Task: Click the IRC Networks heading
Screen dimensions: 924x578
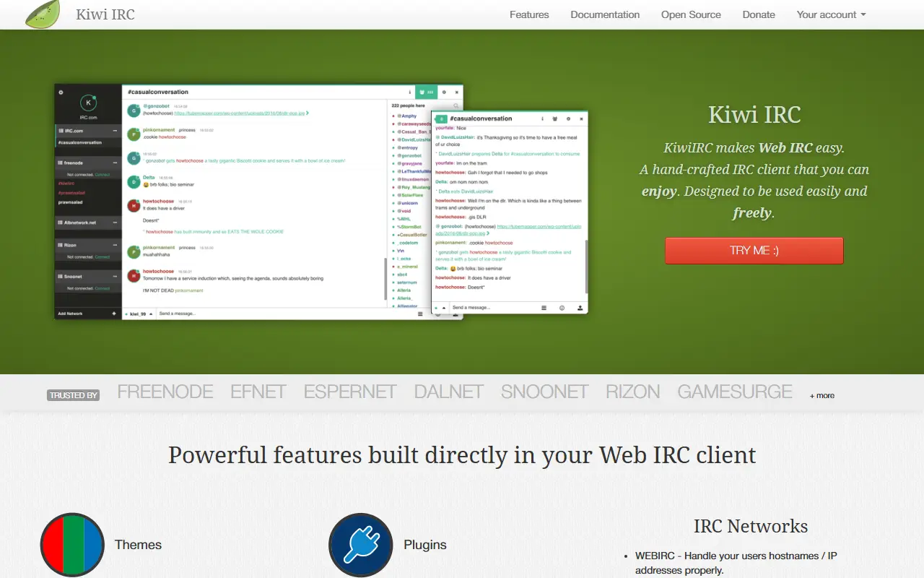Action: (x=751, y=526)
